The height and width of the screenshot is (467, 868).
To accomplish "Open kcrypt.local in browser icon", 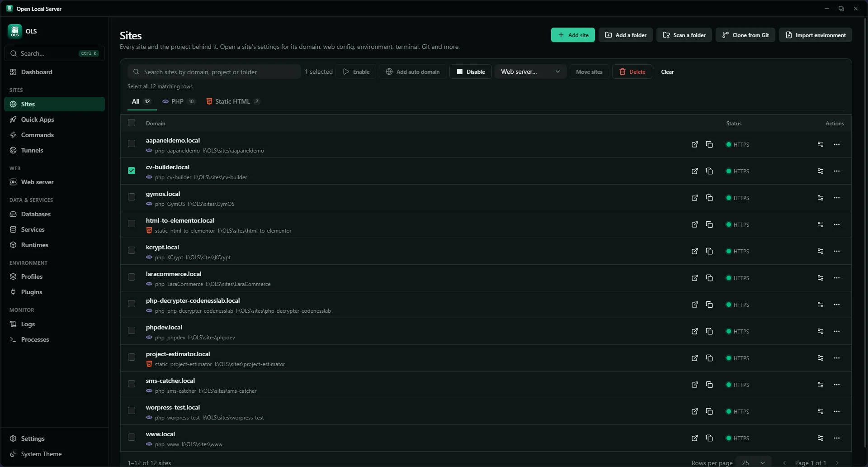I will point(695,251).
